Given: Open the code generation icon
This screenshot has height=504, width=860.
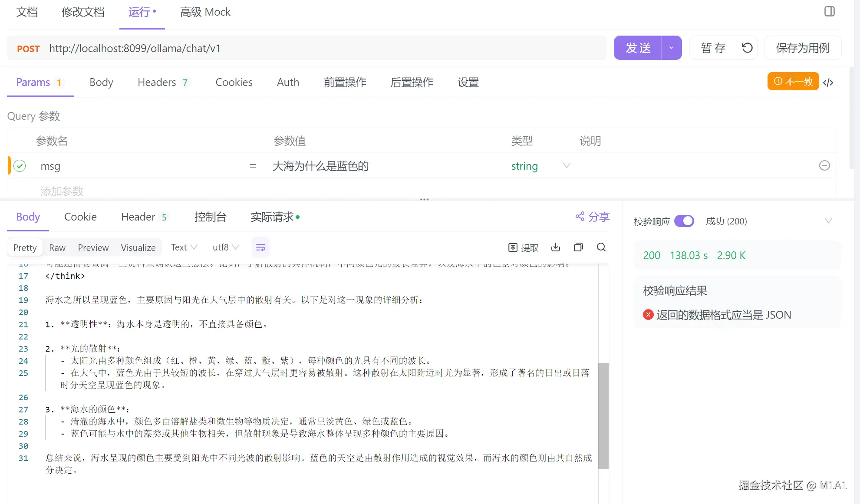Looking at the screenshot, I should (828, 82).
